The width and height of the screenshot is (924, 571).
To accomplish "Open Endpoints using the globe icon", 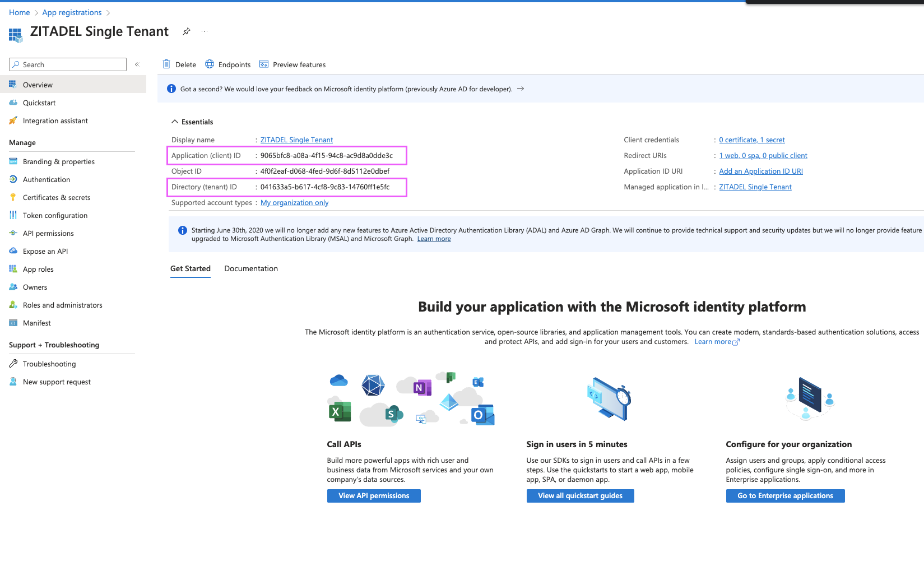I will tap(210, 64).
